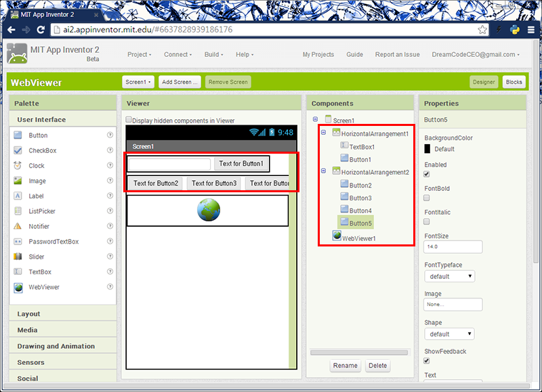Uncheck the Enabled property checkbox
This screenshot has height=392, width=542.
tap(427, 174)
